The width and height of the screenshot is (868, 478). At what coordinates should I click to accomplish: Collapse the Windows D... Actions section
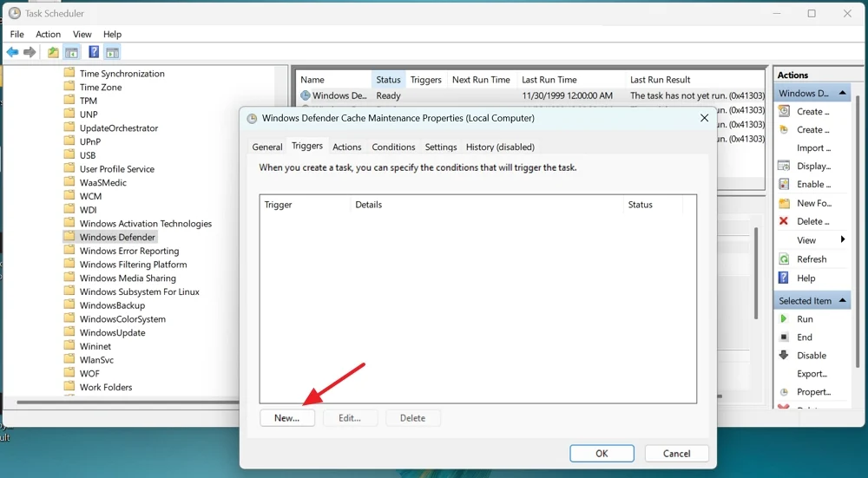[842, 93]
